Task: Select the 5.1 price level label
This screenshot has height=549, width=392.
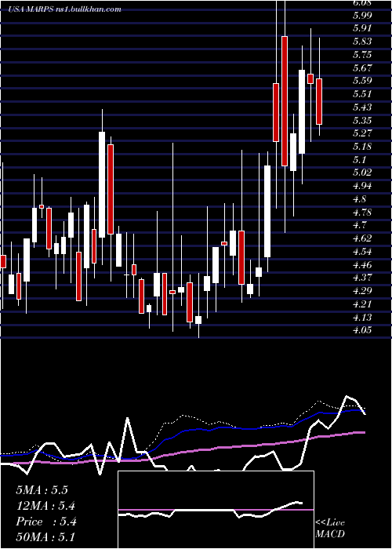Action: (x=360, y=160)
